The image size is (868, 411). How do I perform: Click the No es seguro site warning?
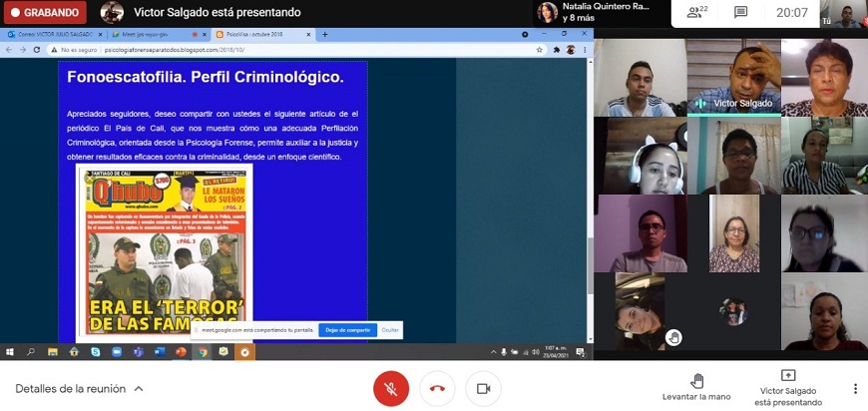pyautogui.click(x=76, y=50)
